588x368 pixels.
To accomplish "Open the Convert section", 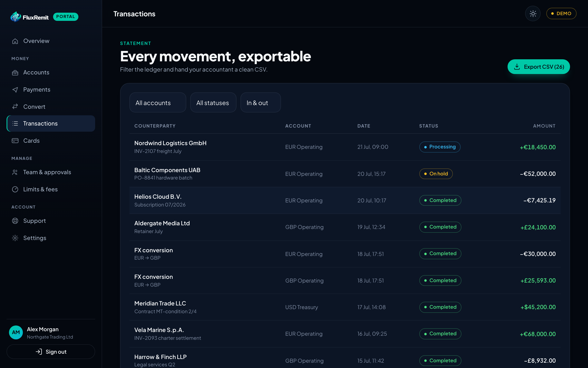I will tap(51, 107).
